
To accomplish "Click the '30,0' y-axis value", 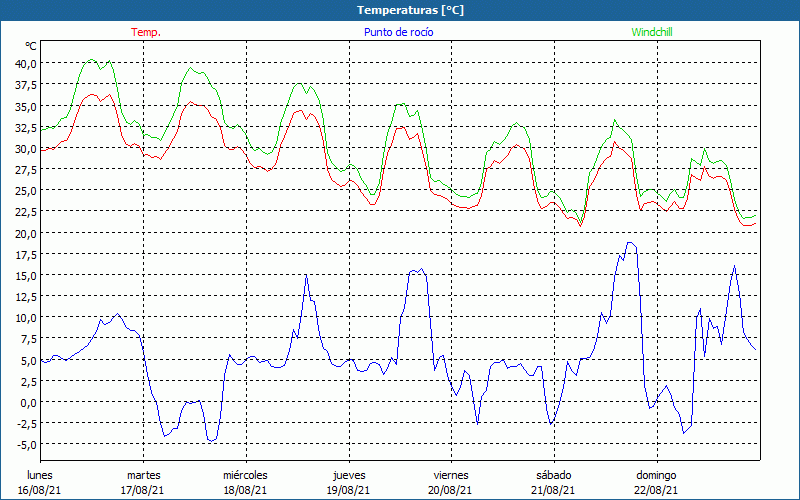I will click(27, 149).
